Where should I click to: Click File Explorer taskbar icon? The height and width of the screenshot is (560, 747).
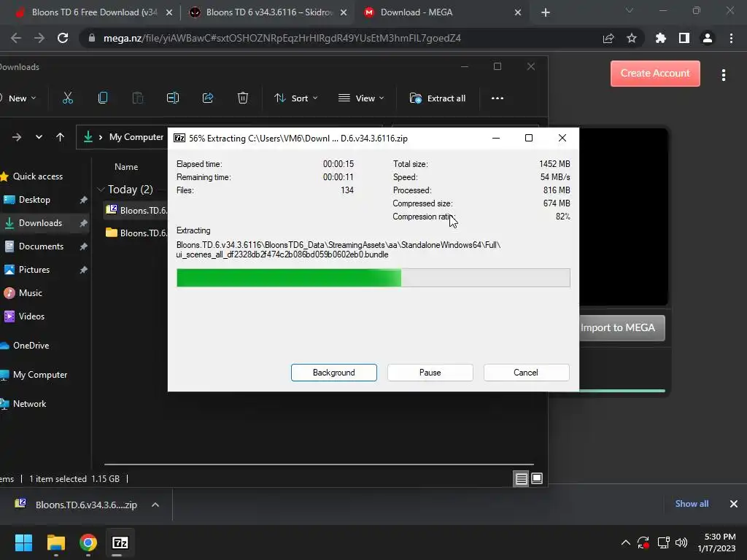click(x=55, y=542)
